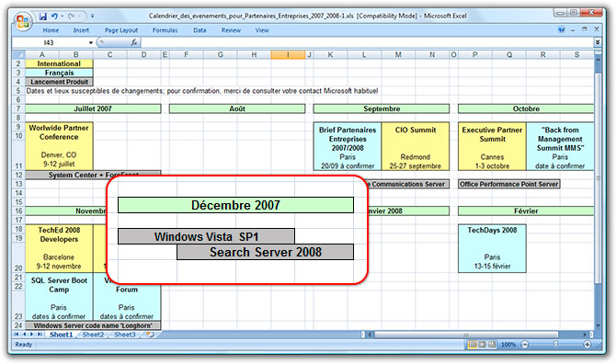This screenshot has width=616, height=364.
Task: Click the first-sheet navigation arrow
Action: (x=17, y=335)
